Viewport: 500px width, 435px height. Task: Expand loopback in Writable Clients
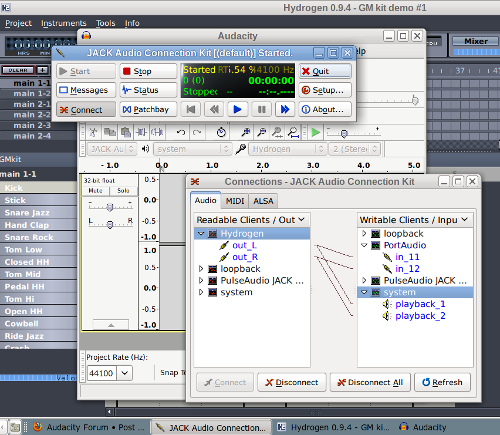coord(364,233)
